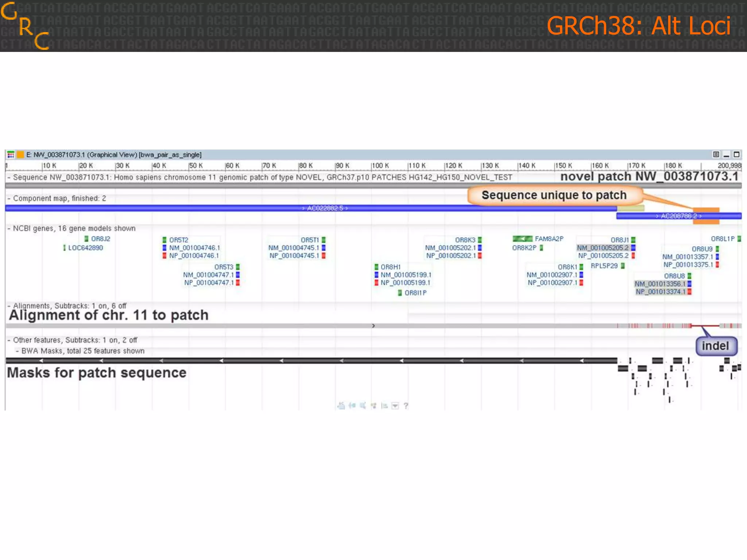747x560 pixels.
Task: Select highlighted protein NP_001013374.1
Action: pos(661,292)
